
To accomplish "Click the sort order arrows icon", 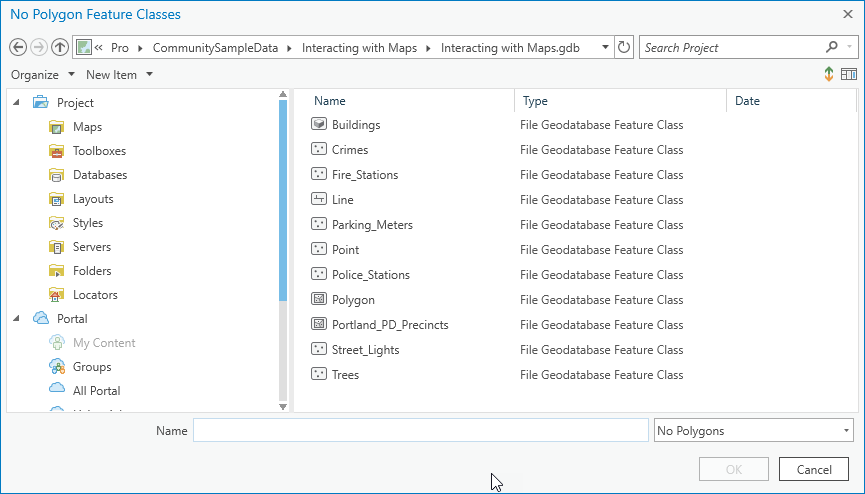I will tap(829, 75).
